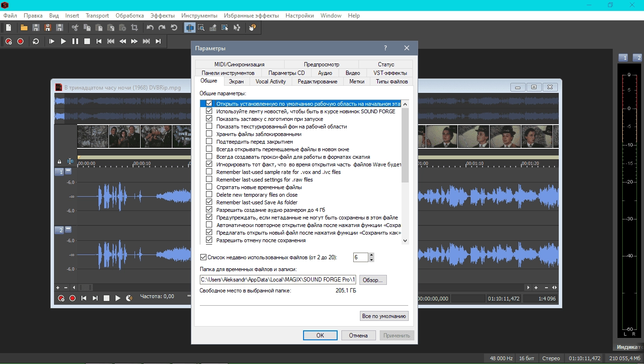Click the Repeat last action icon

(174, 27)
